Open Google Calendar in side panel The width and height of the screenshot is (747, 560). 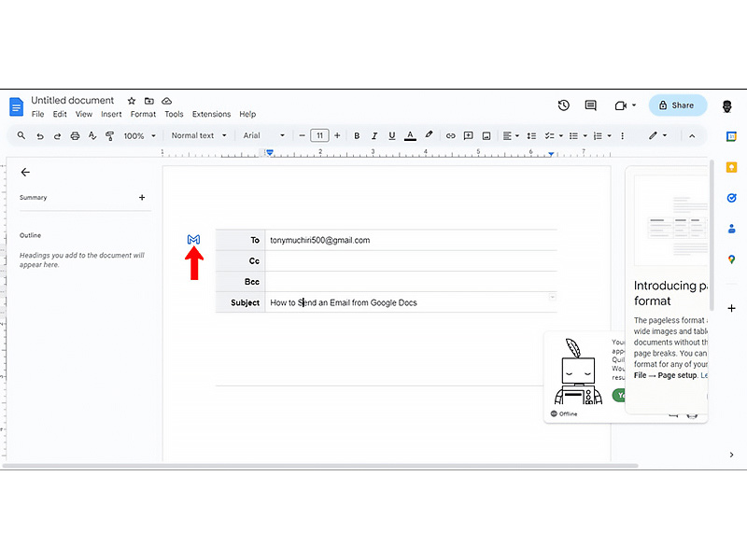point(731,136)
